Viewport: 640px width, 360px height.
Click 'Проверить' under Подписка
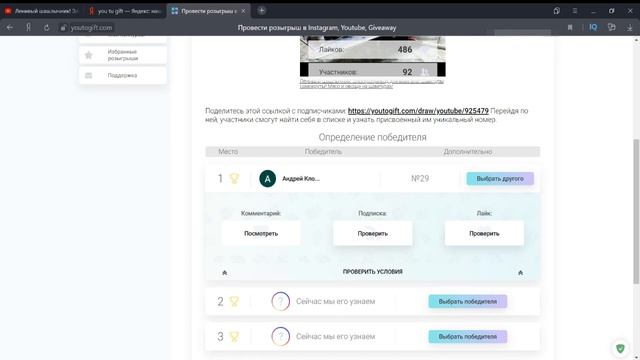[x=373, y=233]
